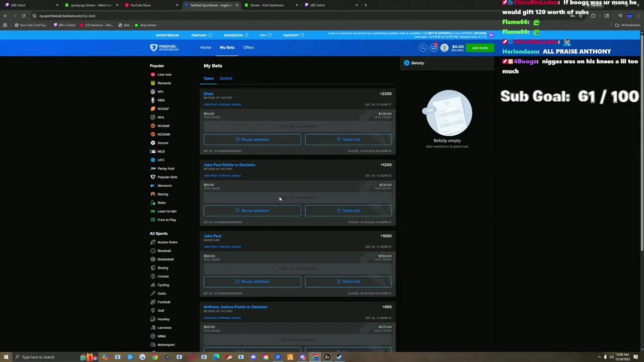
Task: Select the MLB league icon
Action: coord(153,151)
